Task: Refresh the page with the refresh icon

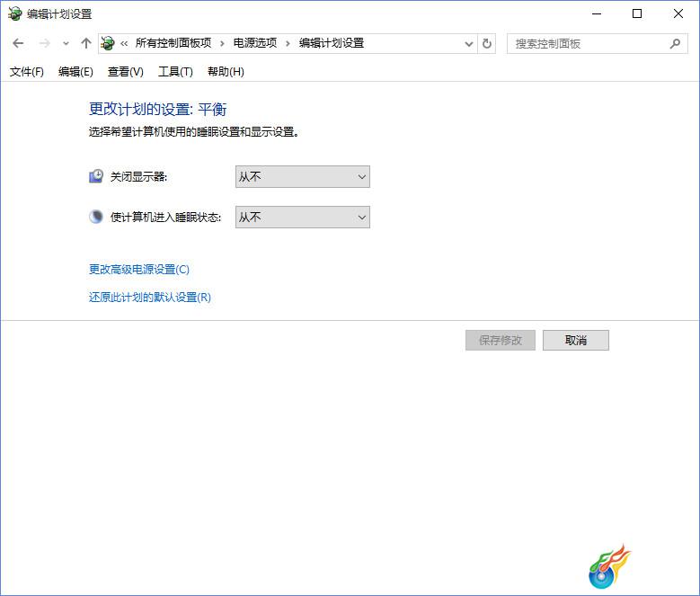Action: 487,44
